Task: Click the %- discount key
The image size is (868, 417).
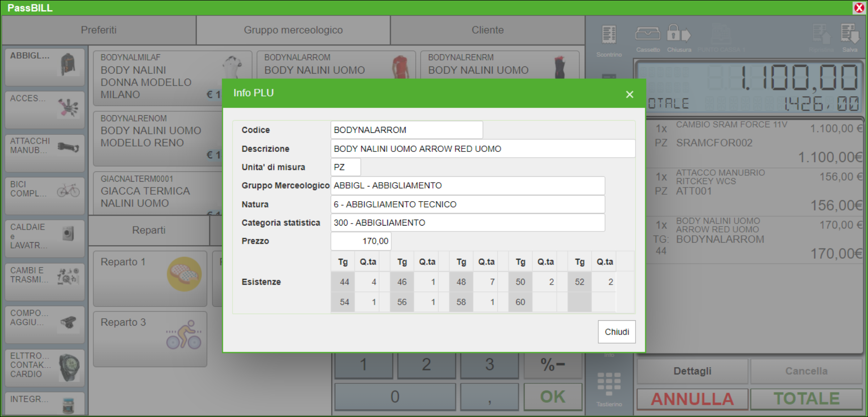Action: (x=553, y=365)
